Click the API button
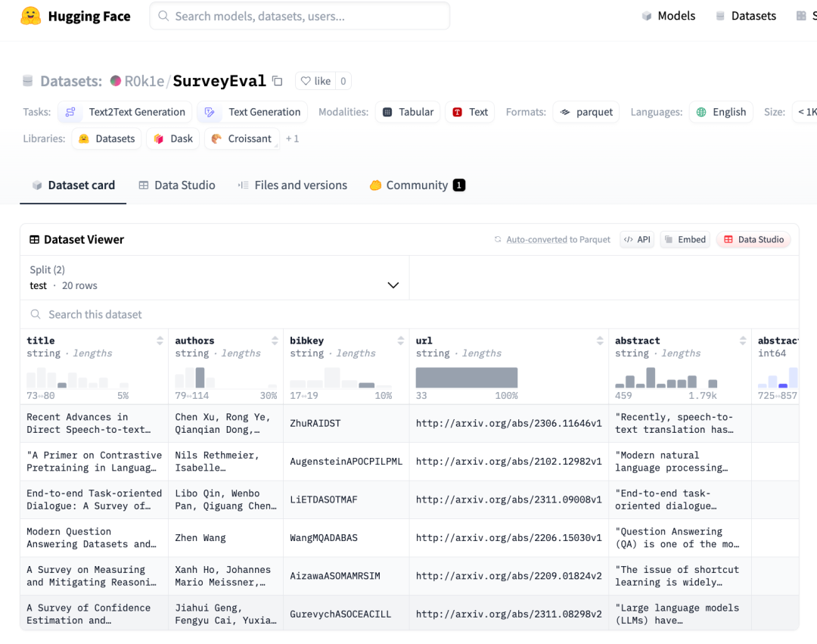 coord(637,240)
